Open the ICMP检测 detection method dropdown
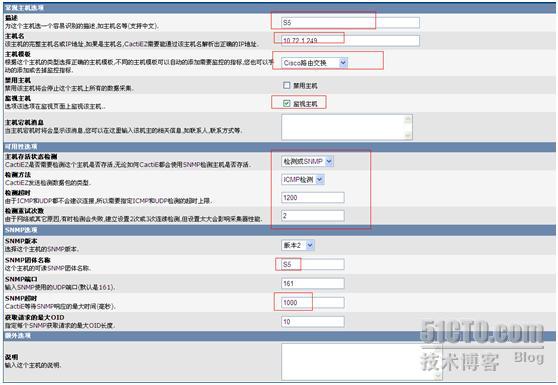Viewport: 558px width, 385px height. point(303,180)
